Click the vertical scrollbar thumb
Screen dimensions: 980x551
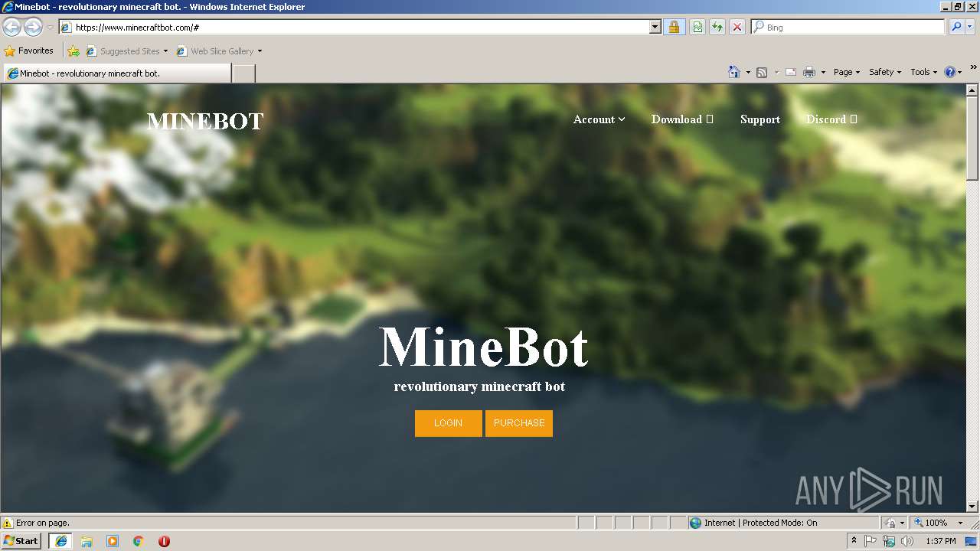click(972, 139)
